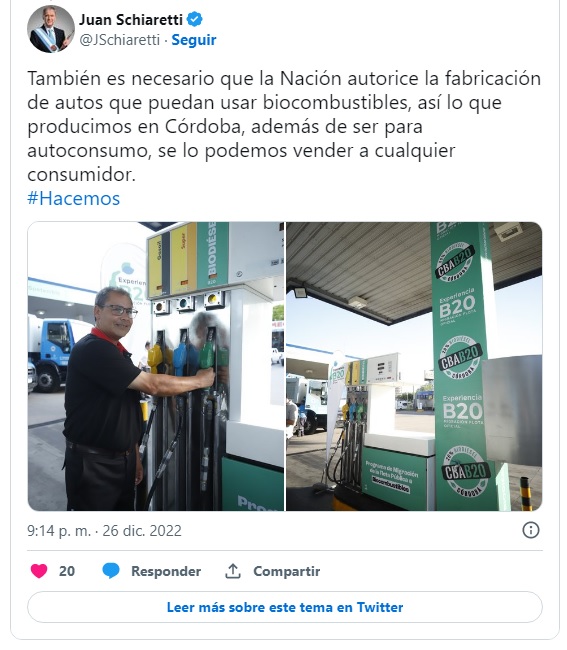Click the share upload arrow icon
The width and height of the screenshot is (567, 650).
pos(233,571)
